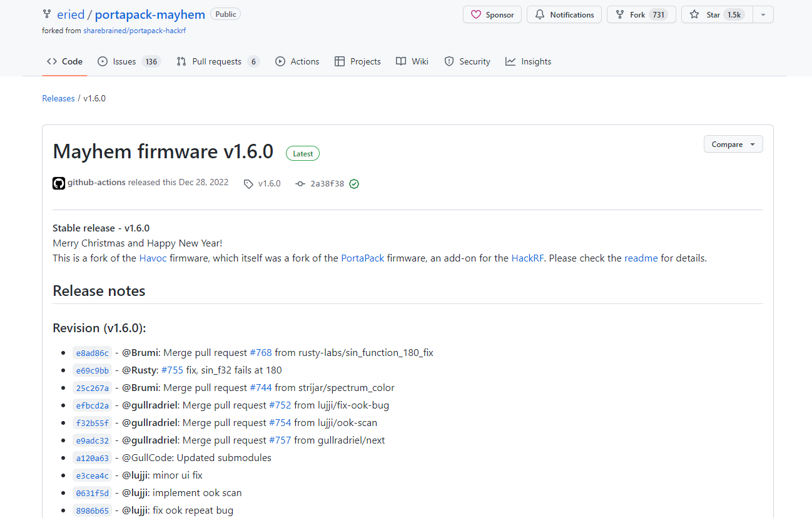
Task: Open commit e3cea4c
Action: pos(92,475)
